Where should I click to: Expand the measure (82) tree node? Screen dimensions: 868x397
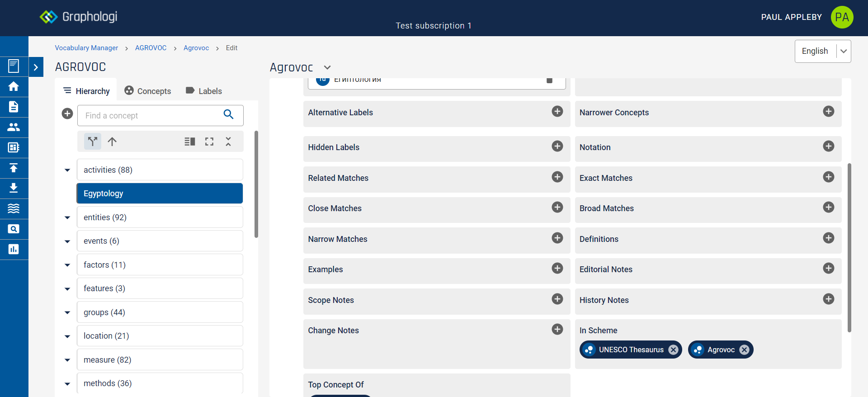67,360
